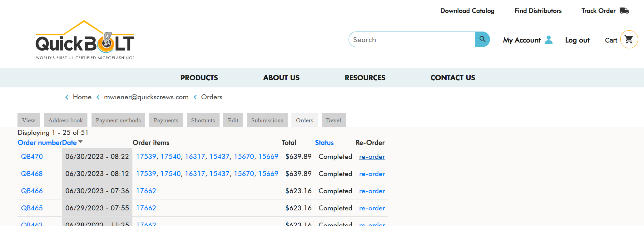The image size is (644, 226).
Task: Click the chevron before Home breadcrumb
Action: click(x=67, y=97)
